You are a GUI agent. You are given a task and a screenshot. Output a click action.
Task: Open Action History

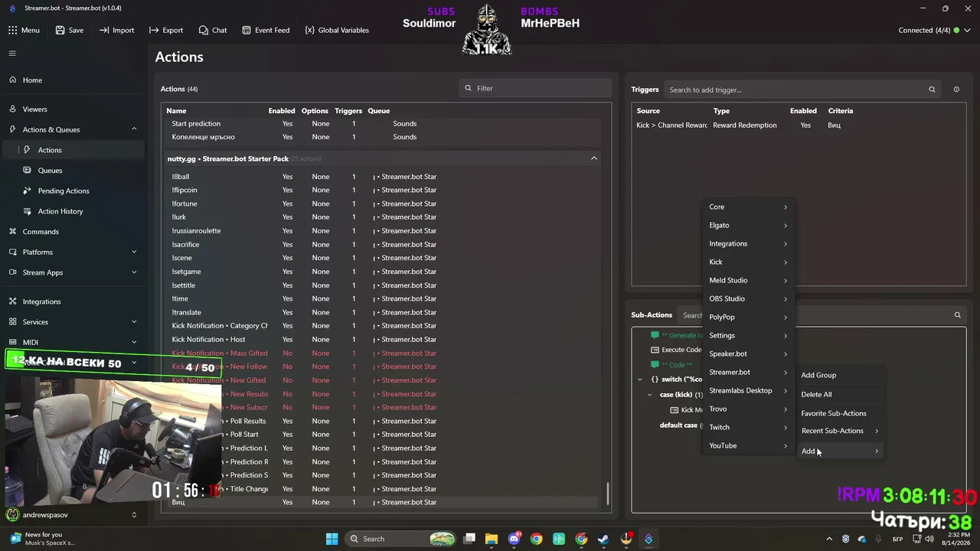pyautogui.click(x=73, y=211)
